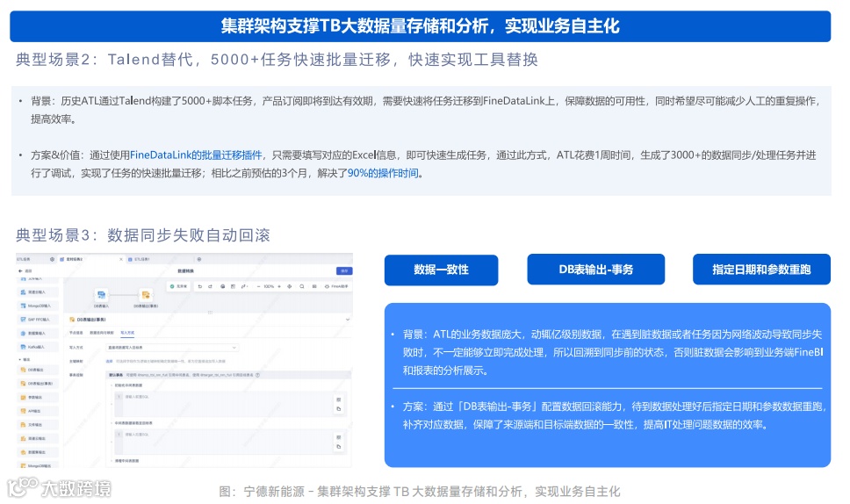Screen dimensions: 850x504
Task: Pick 简道云输出 operator in sidebar
Action: point(36,438)
